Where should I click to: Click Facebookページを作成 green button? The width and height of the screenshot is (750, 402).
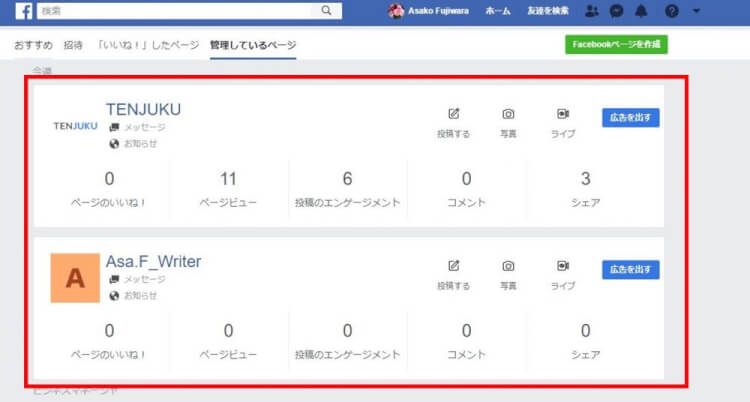[x=616, y=45]
